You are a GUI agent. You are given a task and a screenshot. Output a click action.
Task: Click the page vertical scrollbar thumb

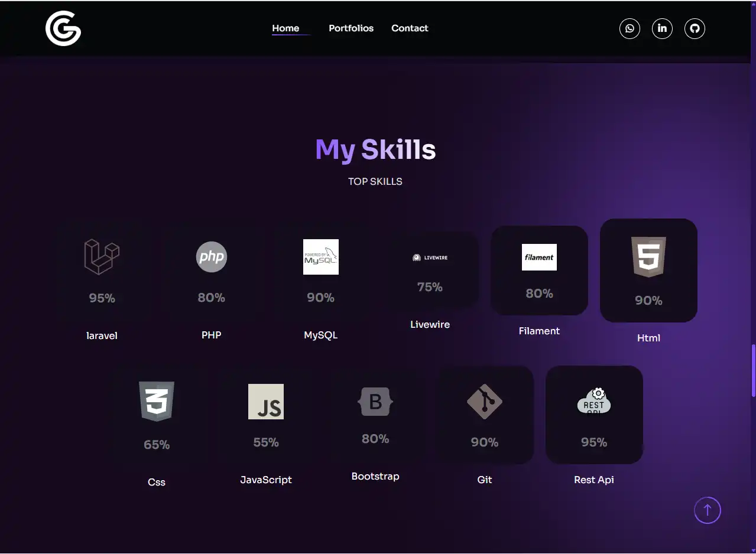tap(753, 370)
